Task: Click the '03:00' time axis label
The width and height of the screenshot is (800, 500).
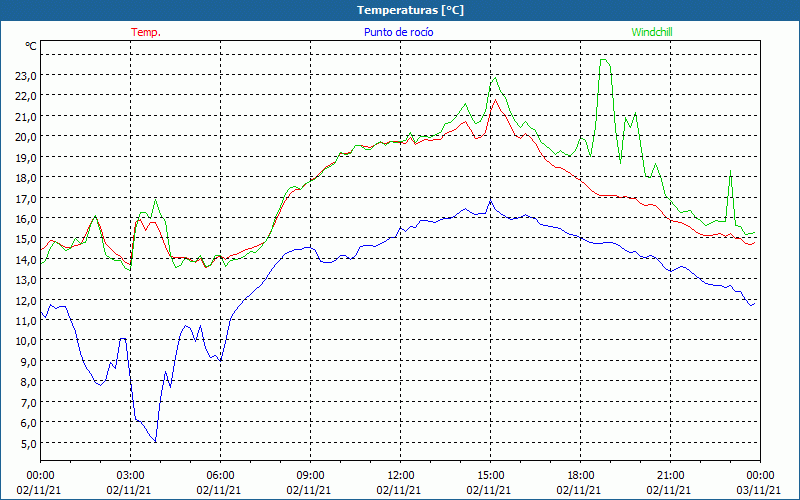Action: [x=130, y=475]
